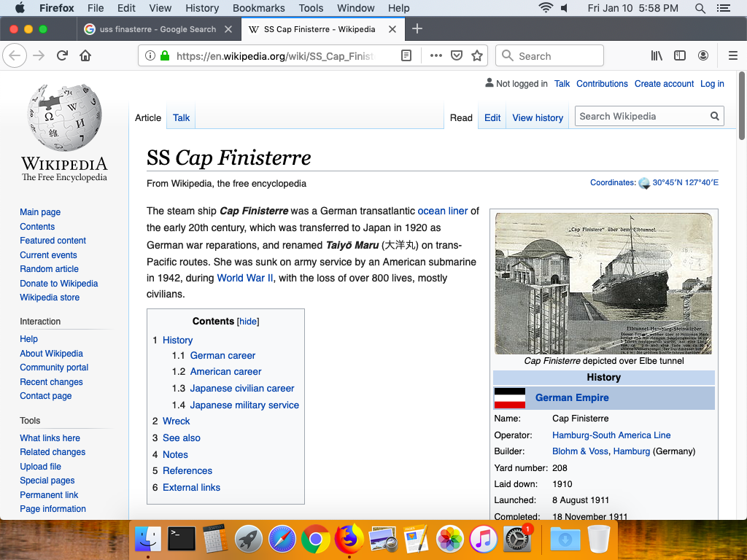Click the Blohm & Voss builder link
The width and height of the screenshot is (747, 560).
point(580,451)
